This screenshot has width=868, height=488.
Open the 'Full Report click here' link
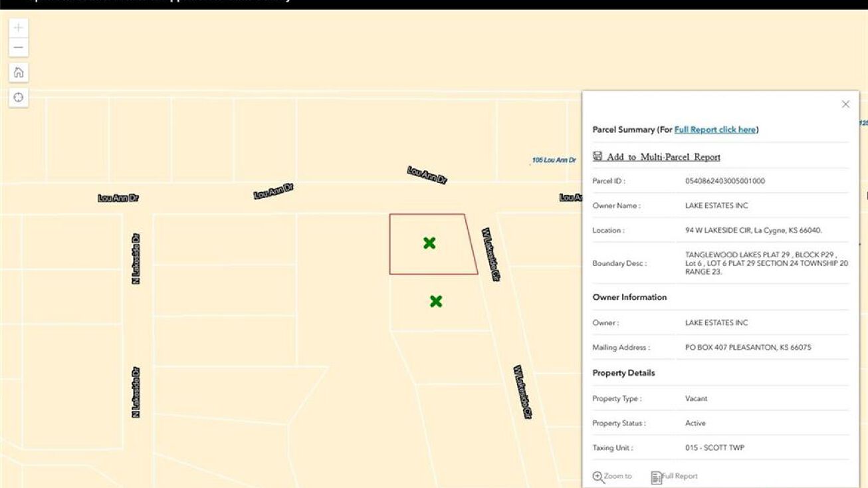click(715, 130)
